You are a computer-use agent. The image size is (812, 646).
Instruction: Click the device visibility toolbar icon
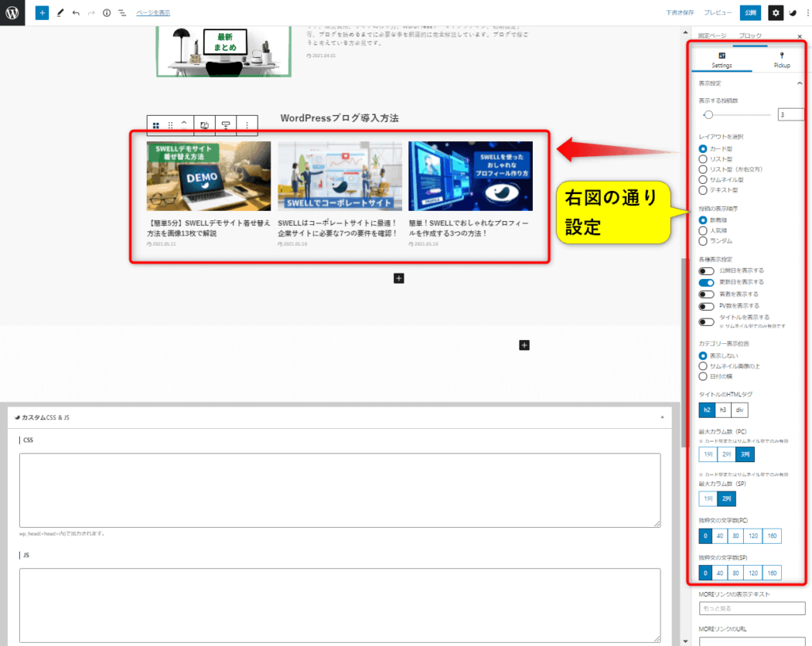click(x=205, y=125)
